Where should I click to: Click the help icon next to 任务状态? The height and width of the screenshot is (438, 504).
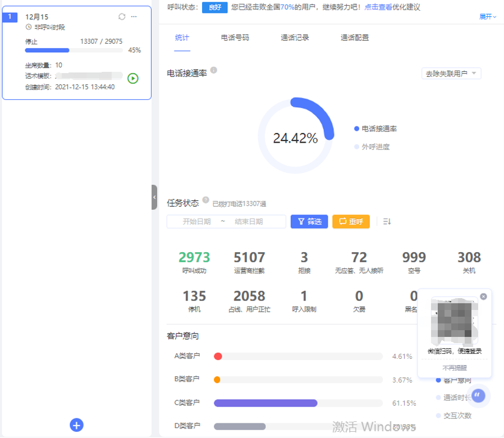[x=205, y=200]
